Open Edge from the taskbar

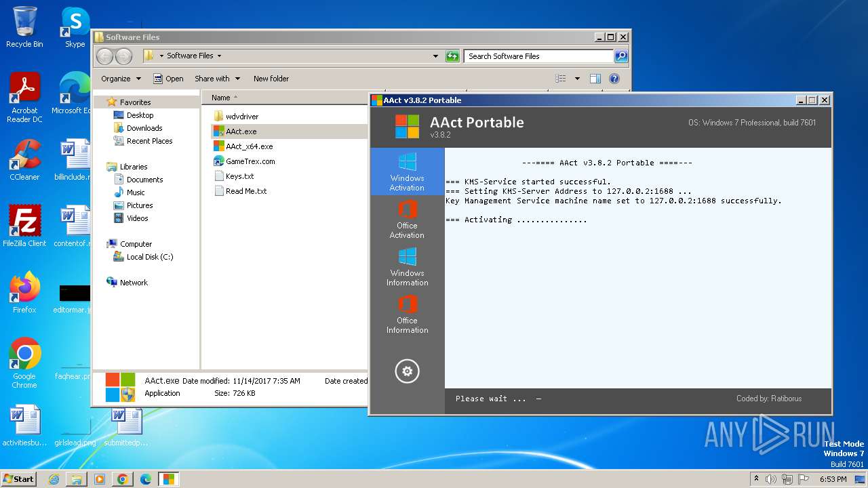[x=146, y=479]
